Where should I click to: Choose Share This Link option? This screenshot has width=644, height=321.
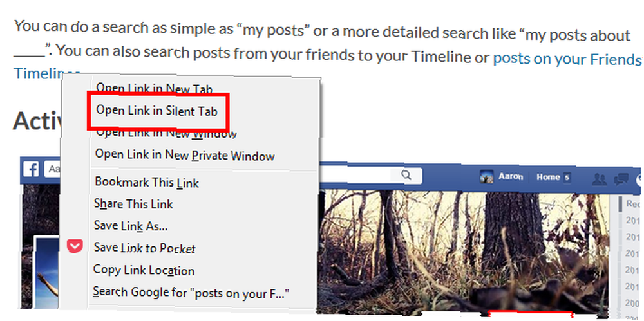click(133, 204)
